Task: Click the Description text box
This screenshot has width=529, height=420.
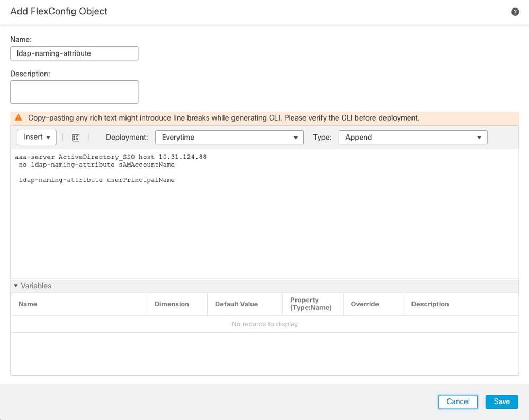Action: click(74, 92)
